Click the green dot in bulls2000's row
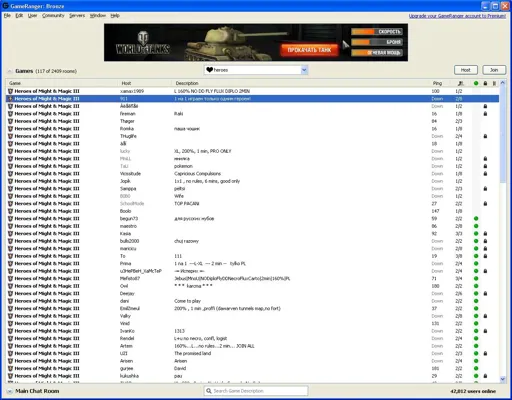Screen dimensions: 512x400 pyautogui.click(x=476, y=241)
